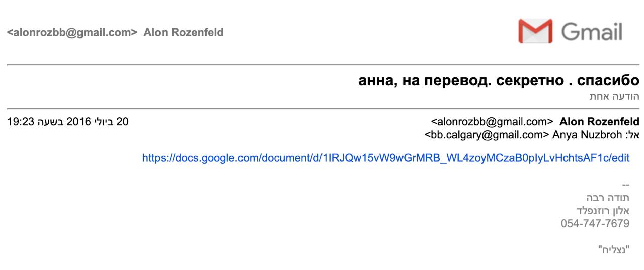Click the אל: recipient label
The image size is (644, 270).
tap(633, 135)
